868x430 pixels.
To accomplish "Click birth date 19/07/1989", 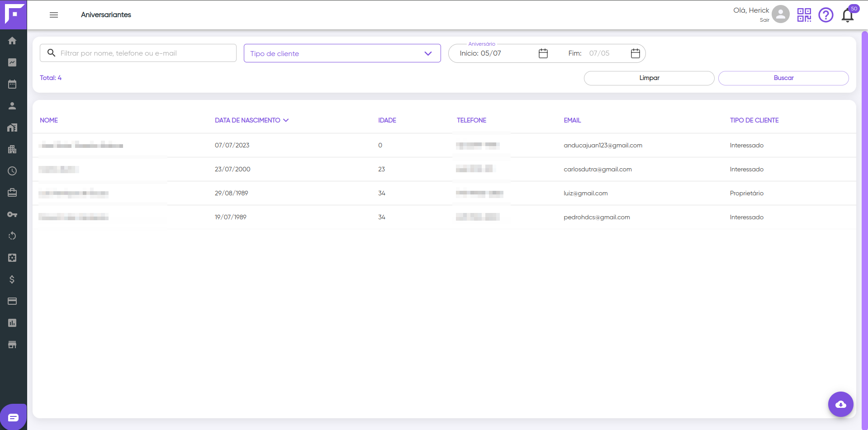I will point(231,217).
